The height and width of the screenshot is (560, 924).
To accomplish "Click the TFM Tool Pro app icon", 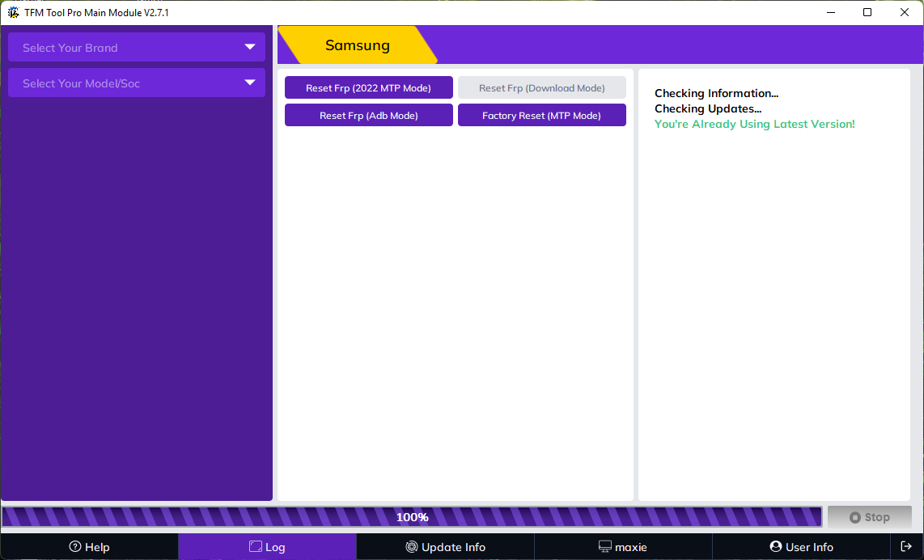I will [13, 12].
